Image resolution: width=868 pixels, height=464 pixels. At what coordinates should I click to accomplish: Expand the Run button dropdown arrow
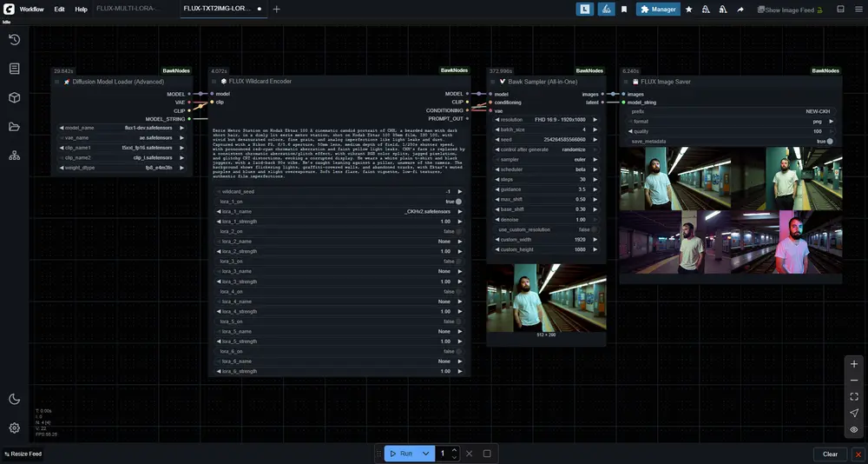point(425,454)
